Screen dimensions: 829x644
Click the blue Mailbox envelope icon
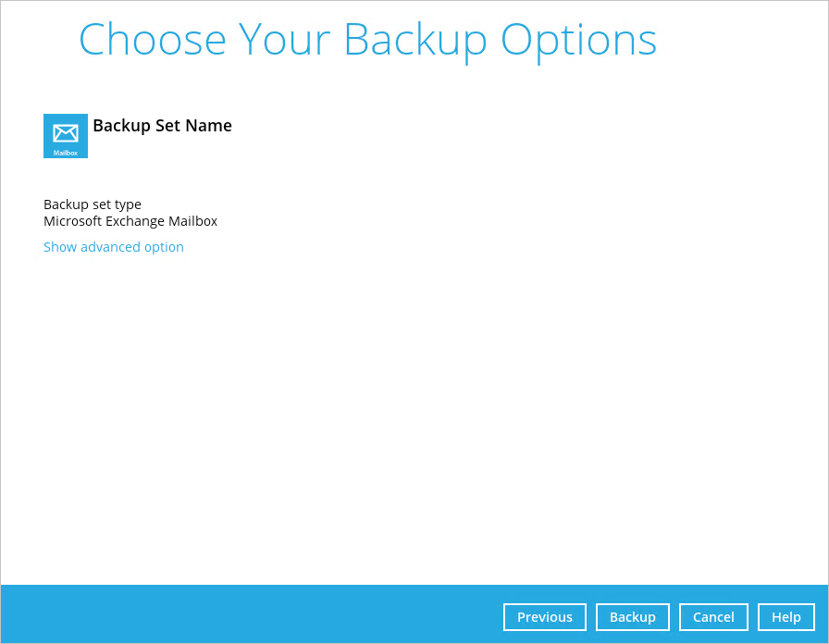coord(66,136)
